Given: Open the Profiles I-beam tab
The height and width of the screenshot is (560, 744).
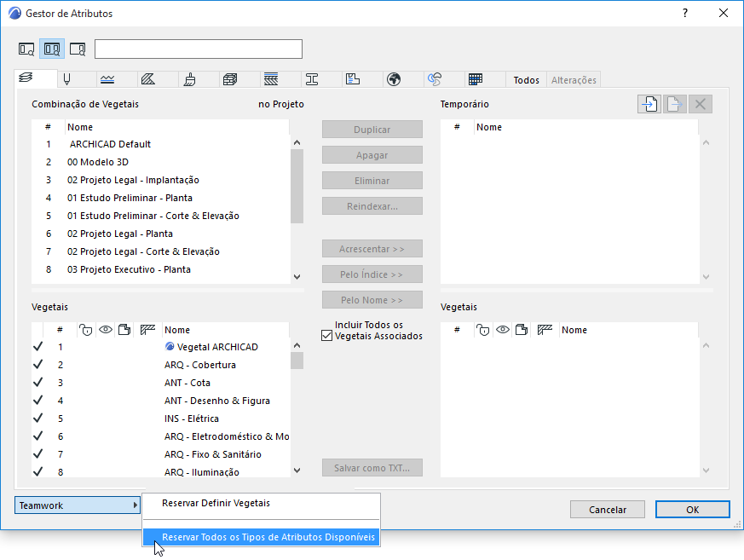Looking at the screenshot, I should [x=312, y=79].
